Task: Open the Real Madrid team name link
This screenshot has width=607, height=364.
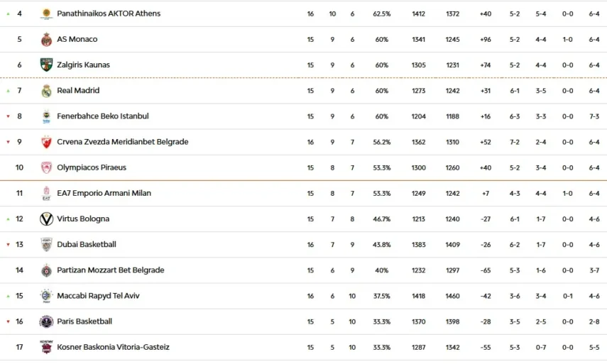Action: coord(78,90)
